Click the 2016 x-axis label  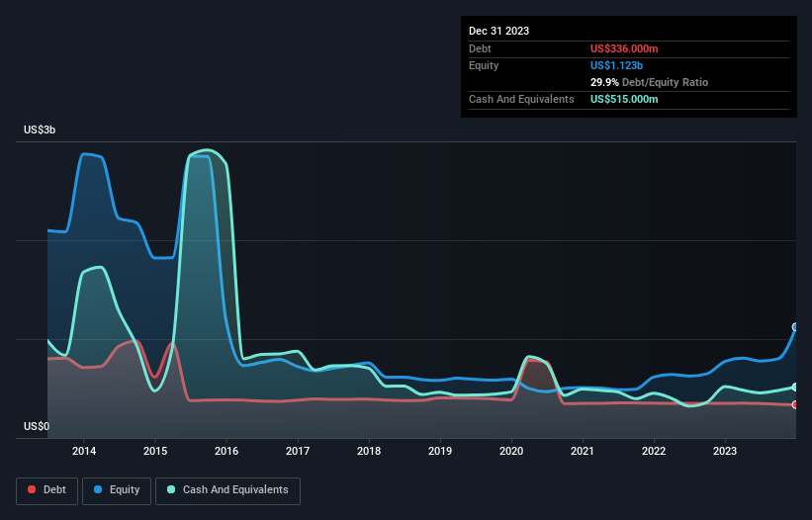pyautogui.click(x=226, y=451)
